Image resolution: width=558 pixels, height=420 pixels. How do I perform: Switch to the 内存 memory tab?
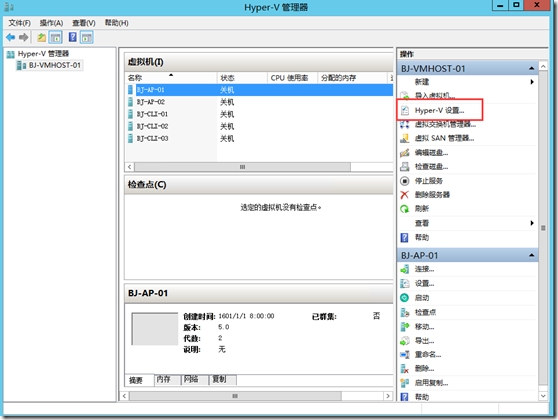tap(167, 379)
